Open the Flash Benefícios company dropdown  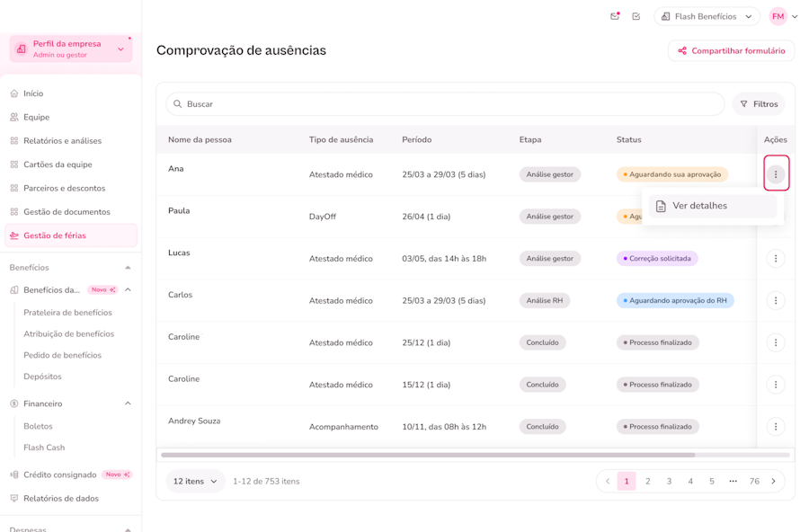(x=707, y=16)
